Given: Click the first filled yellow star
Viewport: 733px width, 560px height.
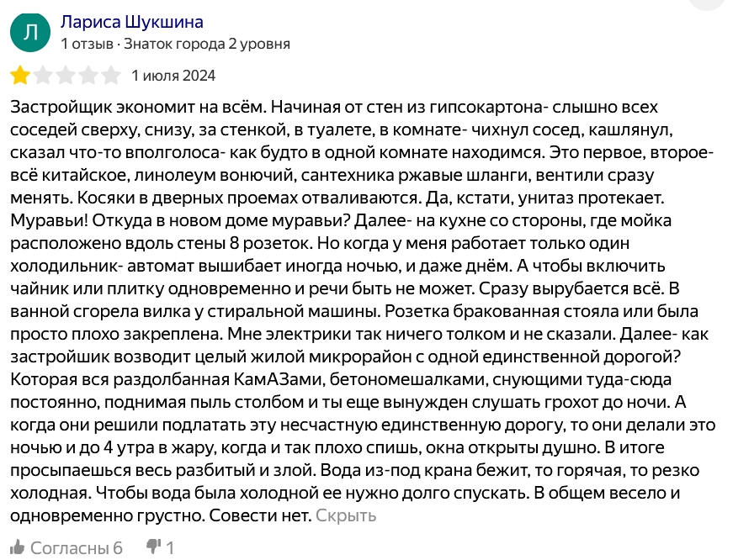Looking at the screenshot, I should point(20,76).
